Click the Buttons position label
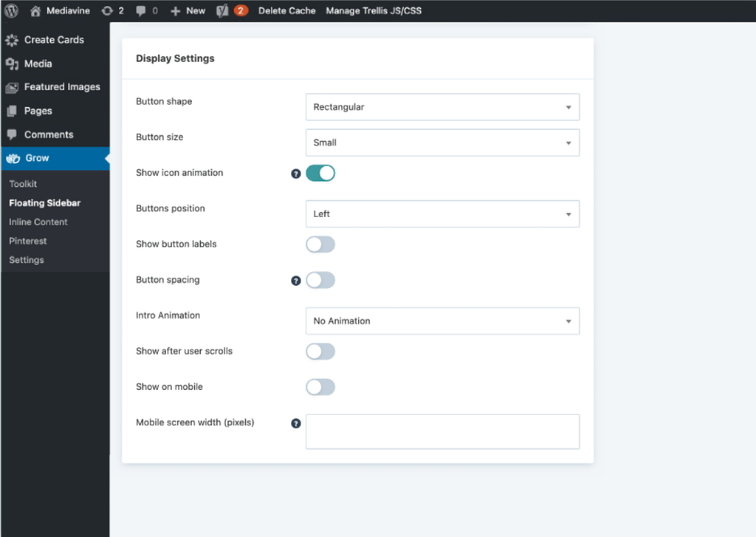Viewport: 756px width, 537px height. [171, 208]
